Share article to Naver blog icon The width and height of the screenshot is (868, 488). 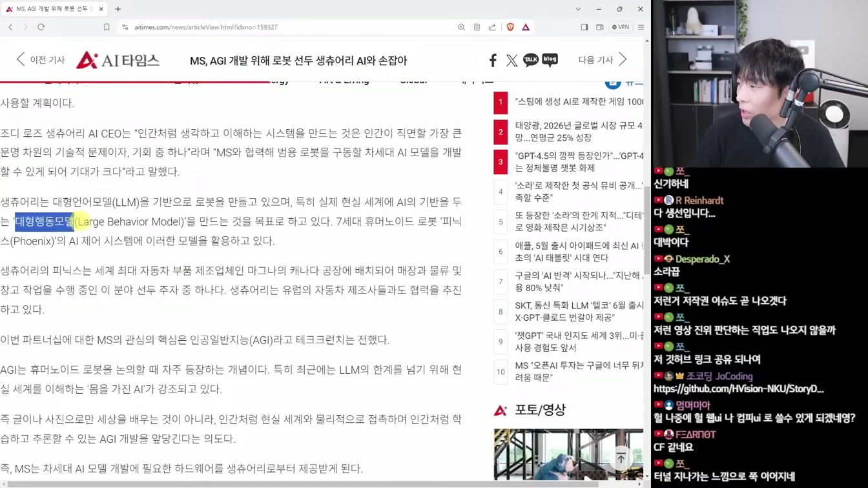[x=550, y=60]
